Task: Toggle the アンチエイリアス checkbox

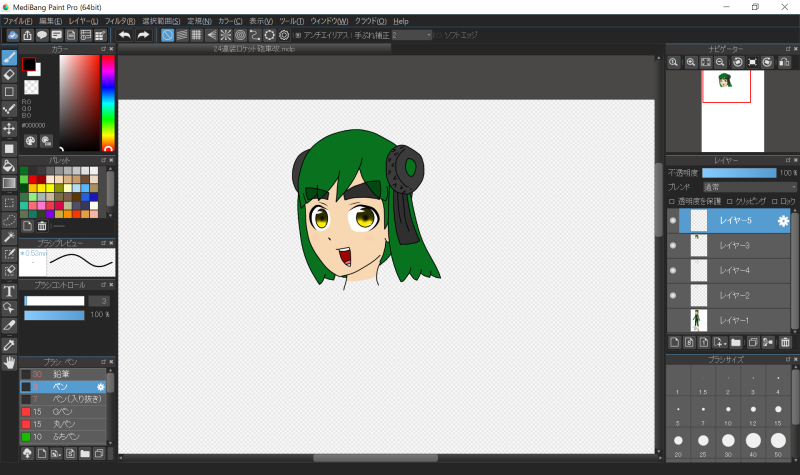Action: (x=298, y=35)
